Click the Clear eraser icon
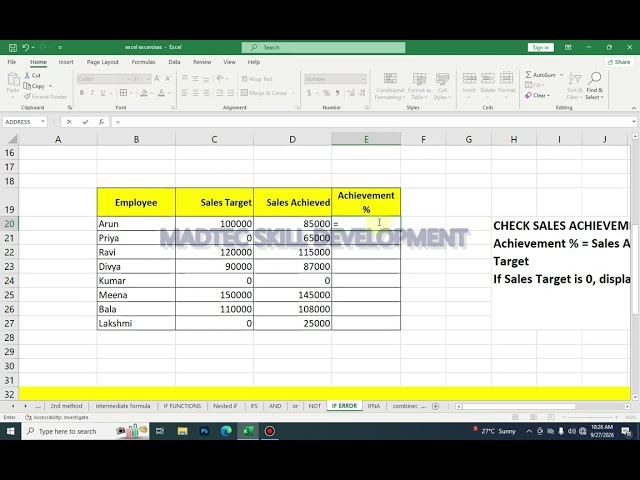This screenshot has height=480, width=640. (528, 96)
